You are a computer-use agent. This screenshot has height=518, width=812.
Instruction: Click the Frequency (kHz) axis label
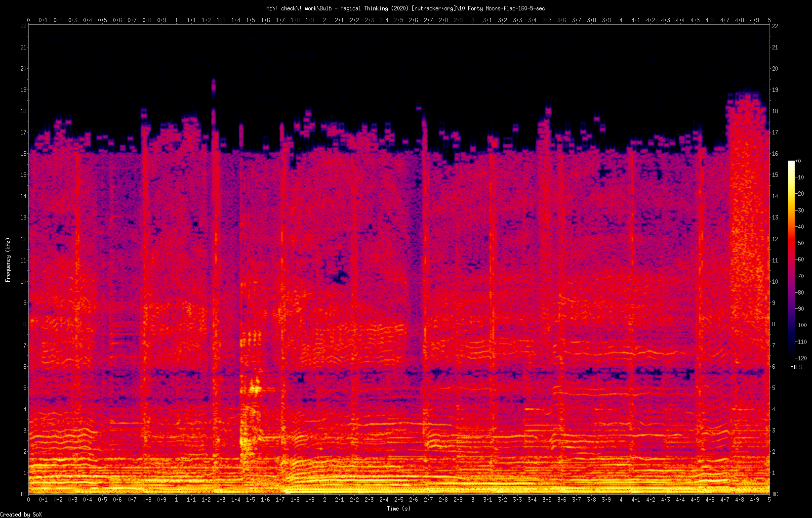(7, 259)
